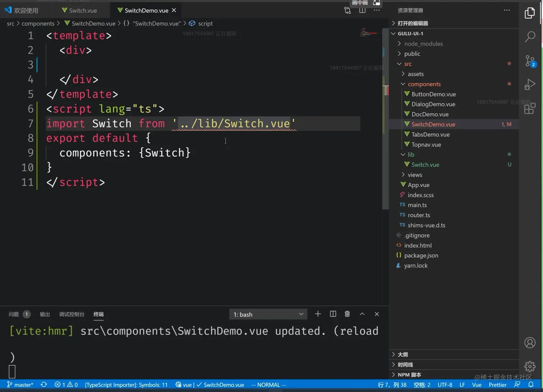
Task: Kill terminal with the trash icon
Action: point(347,314)
